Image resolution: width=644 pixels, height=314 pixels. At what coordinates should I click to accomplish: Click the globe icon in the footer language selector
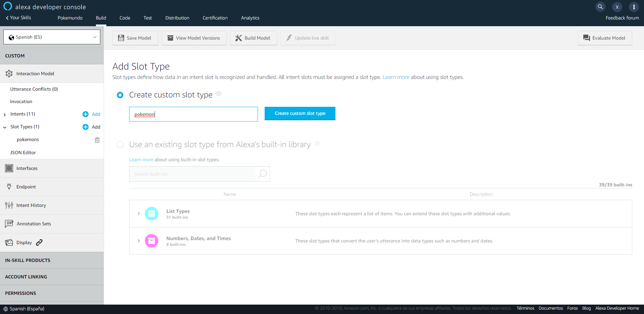pos(6,309)
